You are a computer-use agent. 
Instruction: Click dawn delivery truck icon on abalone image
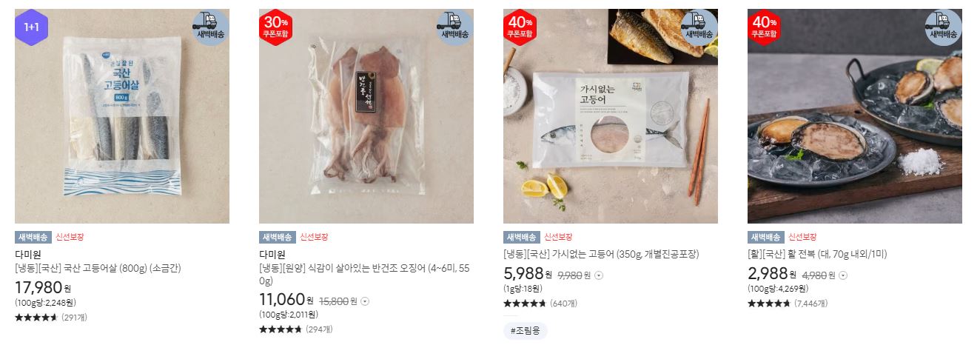(x=943, y=27)
